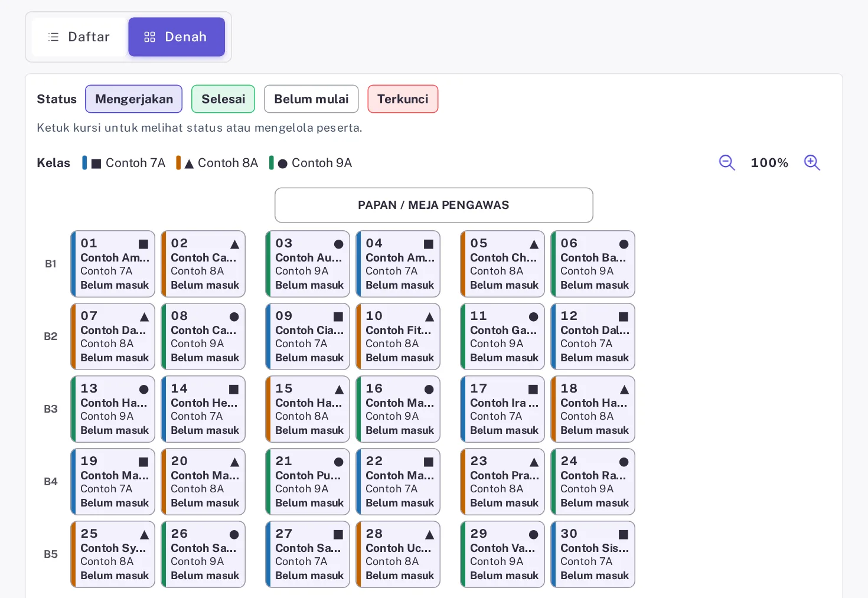Choose seat 20 Contoh Ma... card
The width and height of the screenshot is (868, 598).
[x=203, y=482]
